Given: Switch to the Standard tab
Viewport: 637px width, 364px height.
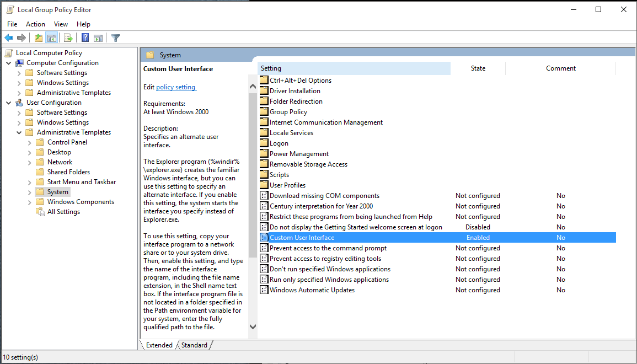Looking at the screenshot, I should 194,345.
